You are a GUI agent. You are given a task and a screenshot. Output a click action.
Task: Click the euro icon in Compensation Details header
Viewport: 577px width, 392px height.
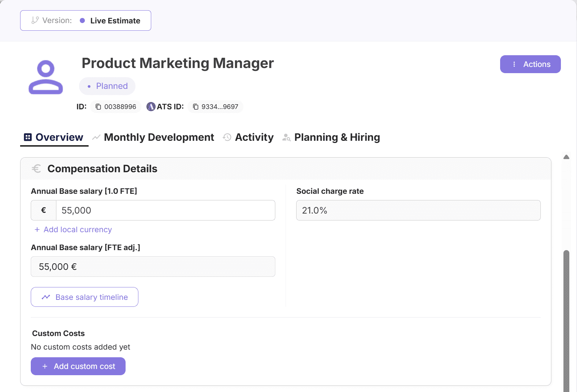36,169
